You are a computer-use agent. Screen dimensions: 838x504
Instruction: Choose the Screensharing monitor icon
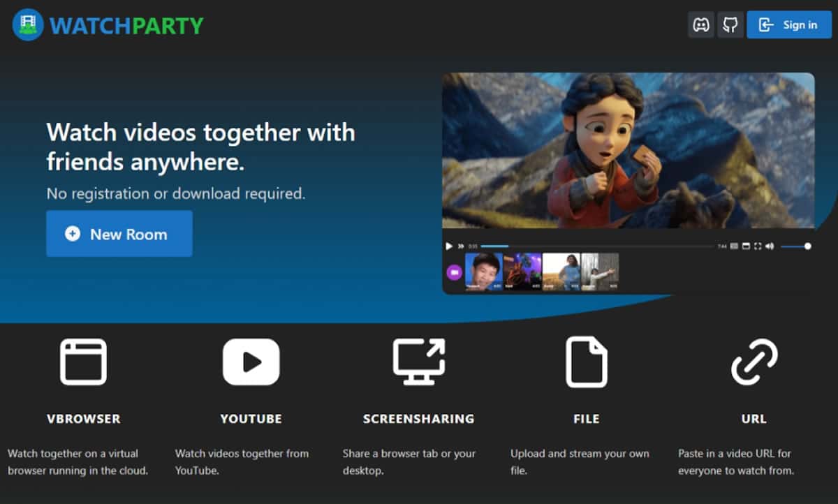[x=418, y=362]
